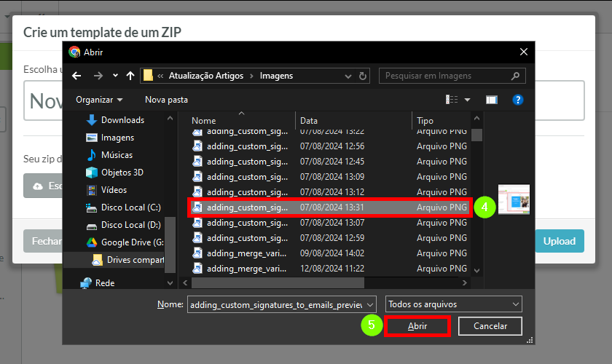
Task: Click the Nome filename input field
Action: [276, 304]
